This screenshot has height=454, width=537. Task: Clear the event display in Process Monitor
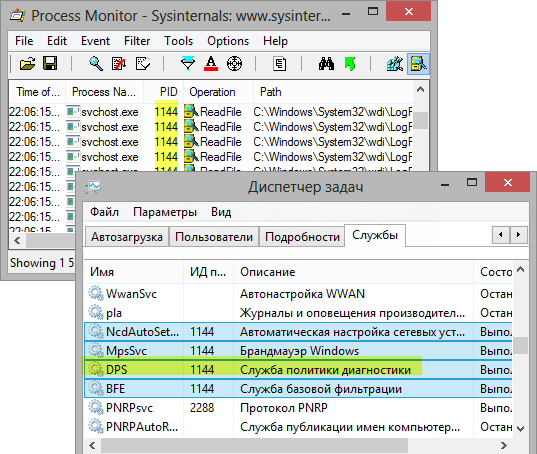(143, 64)
